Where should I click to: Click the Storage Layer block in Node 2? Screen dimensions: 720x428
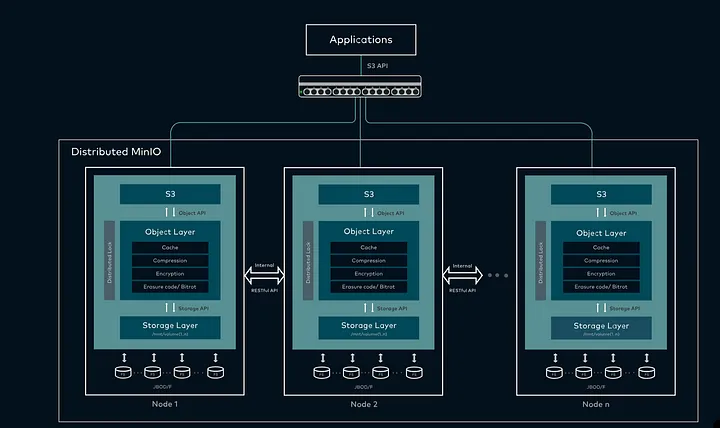[x=369, y=327]
